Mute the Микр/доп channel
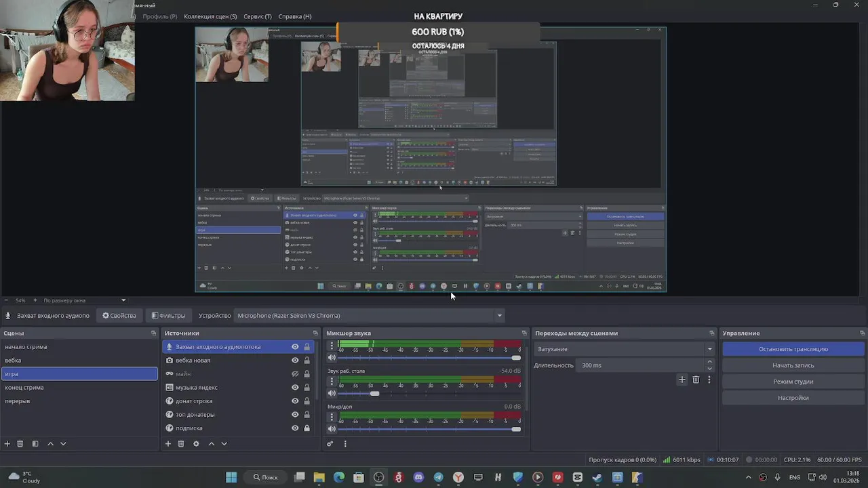The image size is (868, 488). pyautogui.click(x=332, y=429)
